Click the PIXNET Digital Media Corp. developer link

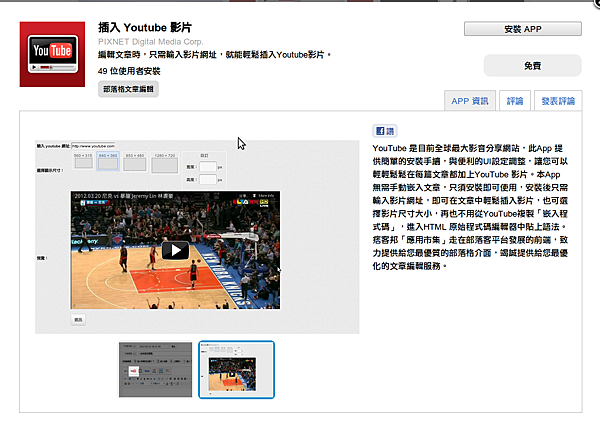coord(151,42)
